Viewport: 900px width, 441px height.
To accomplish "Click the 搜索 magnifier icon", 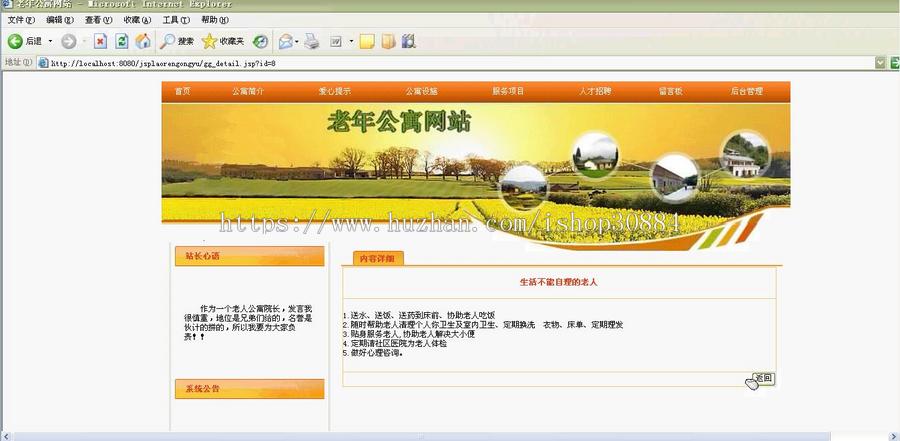I will click(x=167, y=41).
